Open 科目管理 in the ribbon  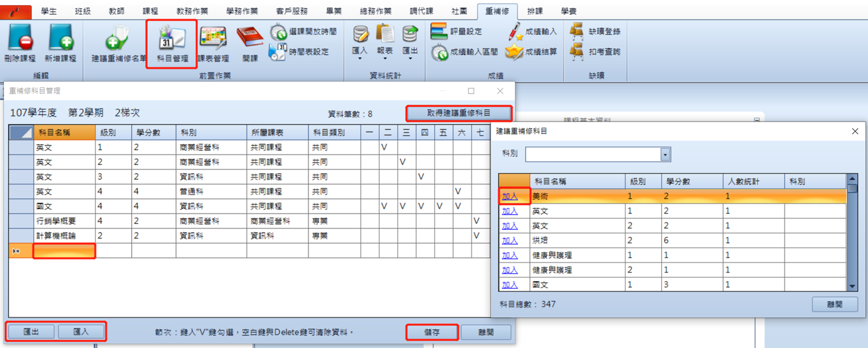[172, 44]
